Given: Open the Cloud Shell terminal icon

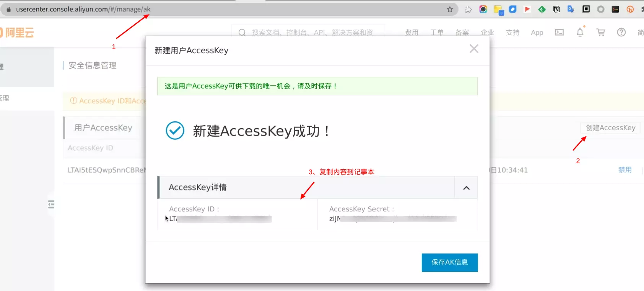Looking at the screenshot, I should [x=559, y=32].
